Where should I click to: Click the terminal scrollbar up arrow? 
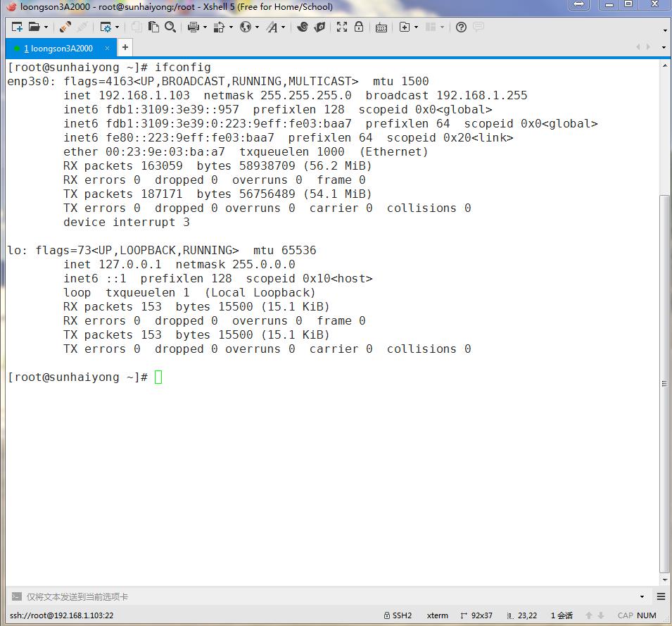coord(665,65)
